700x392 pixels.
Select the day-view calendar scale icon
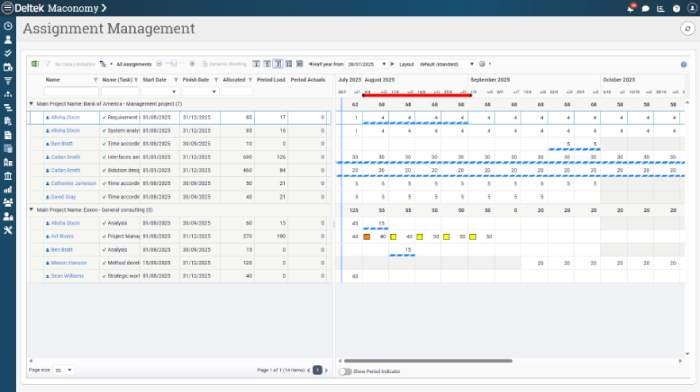click(256, 64)
